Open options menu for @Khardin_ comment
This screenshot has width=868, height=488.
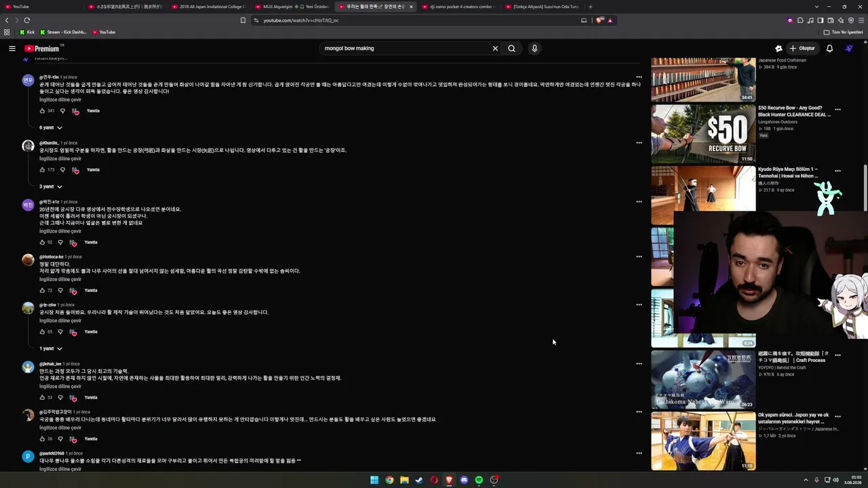[x=639, y=143]
